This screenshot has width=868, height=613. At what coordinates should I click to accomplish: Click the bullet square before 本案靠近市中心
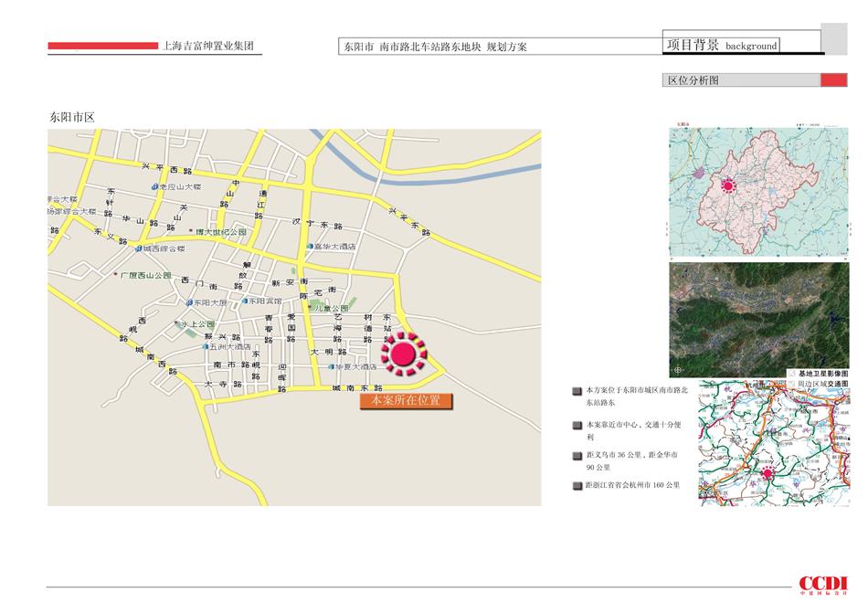click(x=577, y=426)
